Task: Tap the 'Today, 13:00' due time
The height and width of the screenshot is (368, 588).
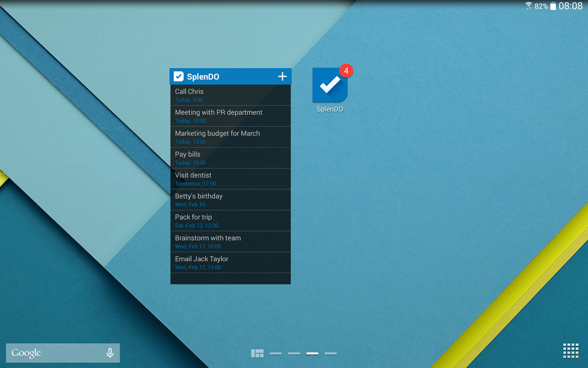Action: click(191, 142)
